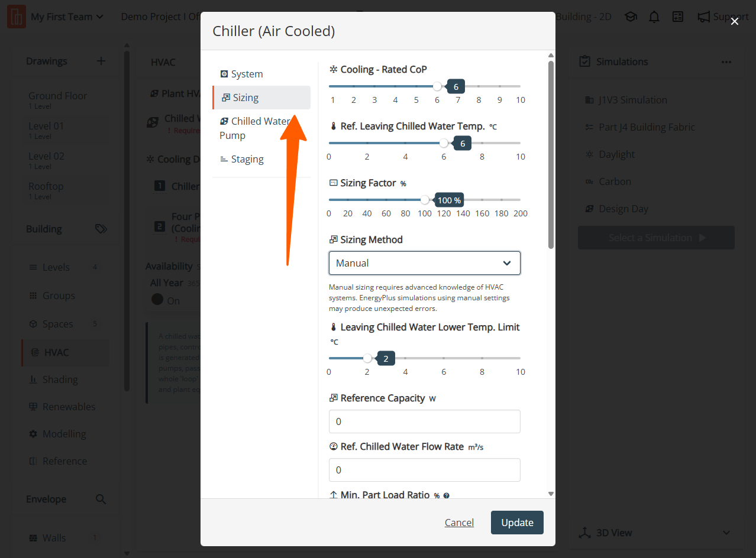Open the Sizing Method dropdown
Image resolution: width=756 pixels, height=558 pixels.
pos(424,263)
